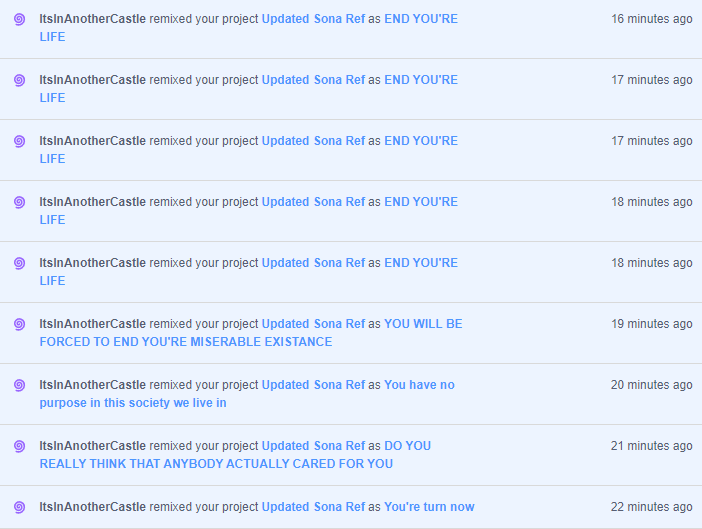Click the "19 minutes ago" timestamp

651,324
